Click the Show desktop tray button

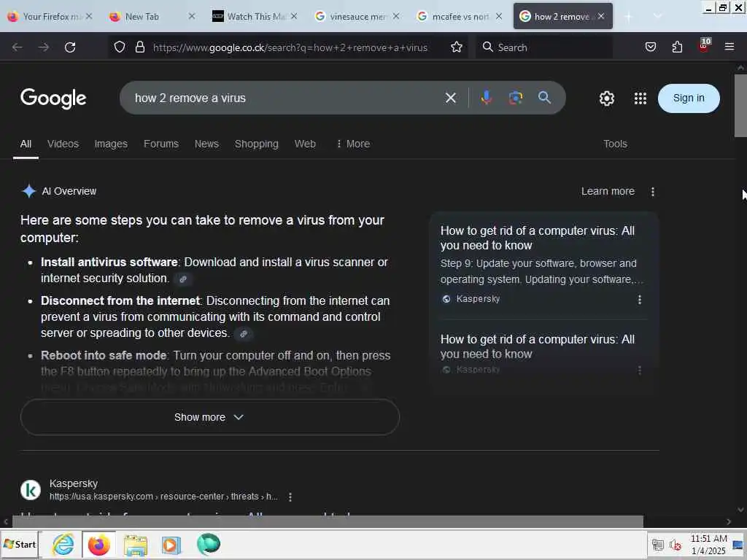pyautogui.click(x=738, y=545)
